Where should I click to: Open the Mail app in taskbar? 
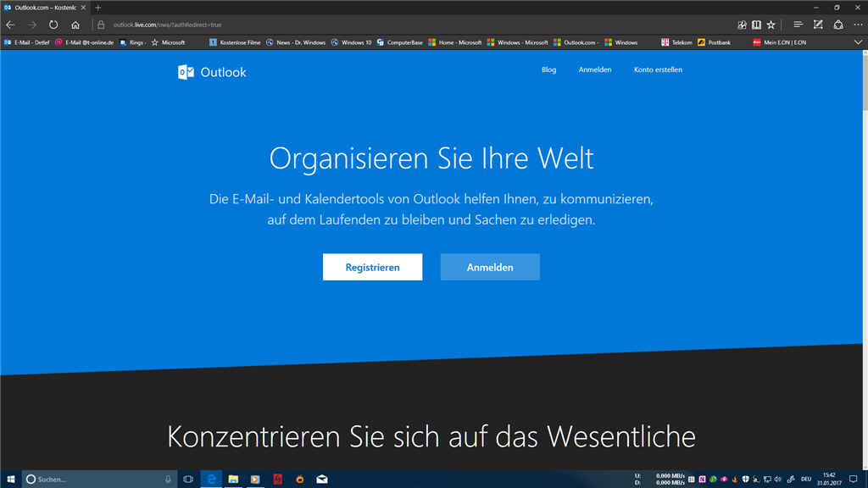coord(321,480)
